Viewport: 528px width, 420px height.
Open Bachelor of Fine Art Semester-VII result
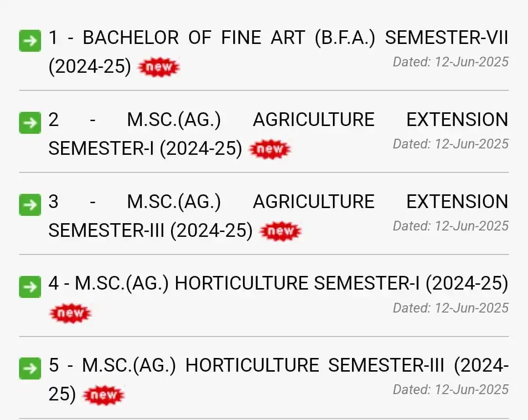pyautogui.click(x=278, y=52)
